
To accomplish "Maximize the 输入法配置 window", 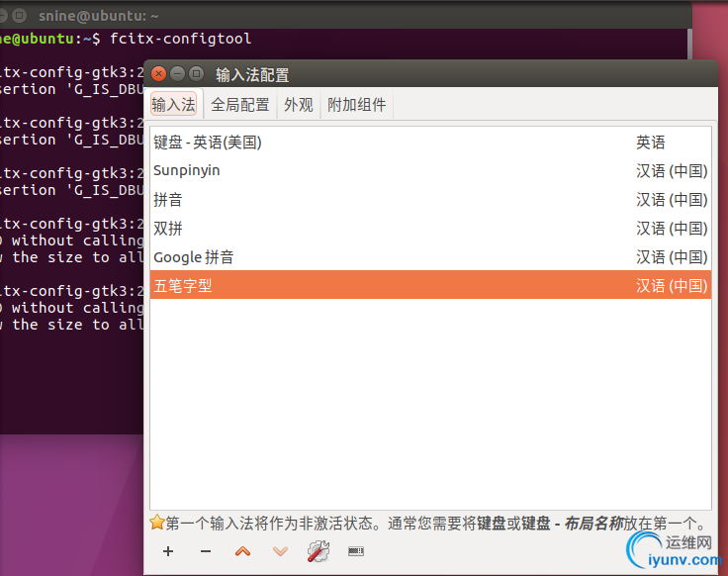I will tap(197, 73).
